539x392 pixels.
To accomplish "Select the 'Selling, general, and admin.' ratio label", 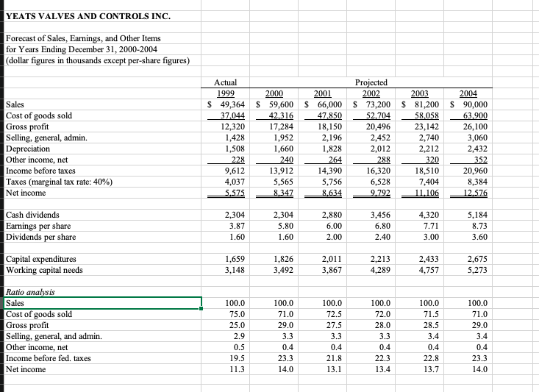I will [x=54, y=336].
